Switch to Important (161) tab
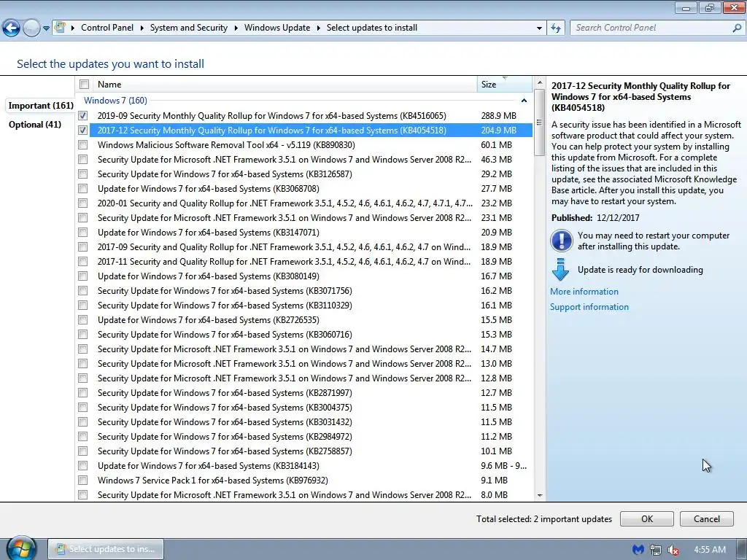This screenshot has height=560, width=747. tap(41, 106)
